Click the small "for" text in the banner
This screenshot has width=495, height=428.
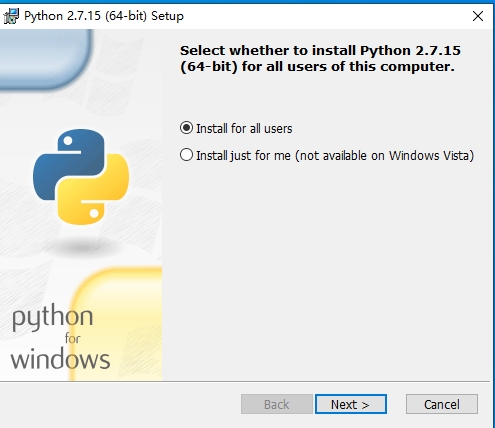click(72, 338)
